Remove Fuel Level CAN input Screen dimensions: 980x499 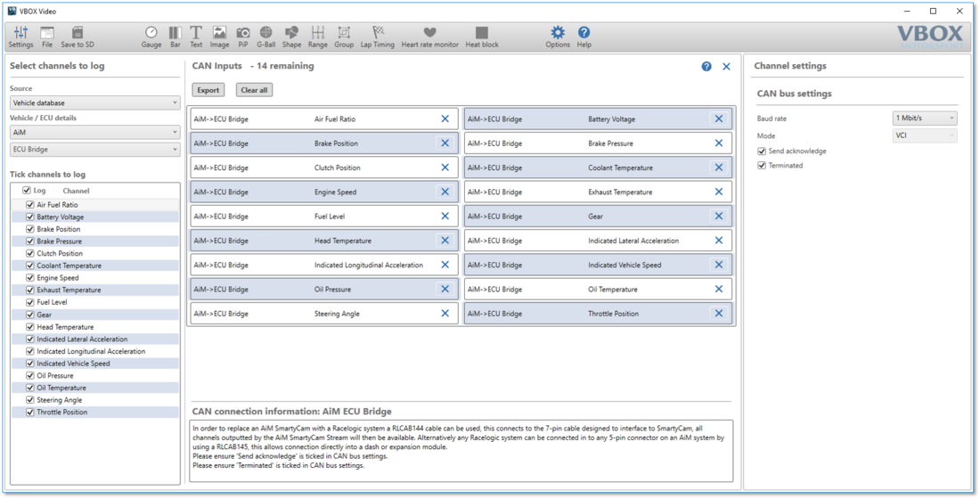pyautogui.click(x=445, y=217)
